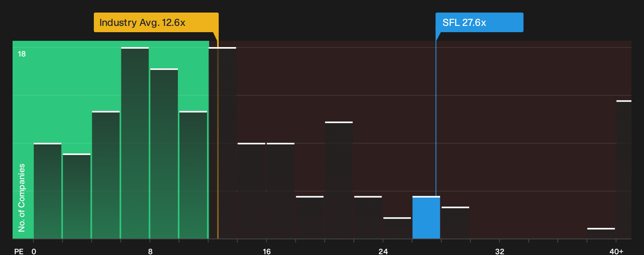Screen dimensions: 644x255
Task: Select the tallest green bar ending at PE 8
Action: click(x=135, y=143)
